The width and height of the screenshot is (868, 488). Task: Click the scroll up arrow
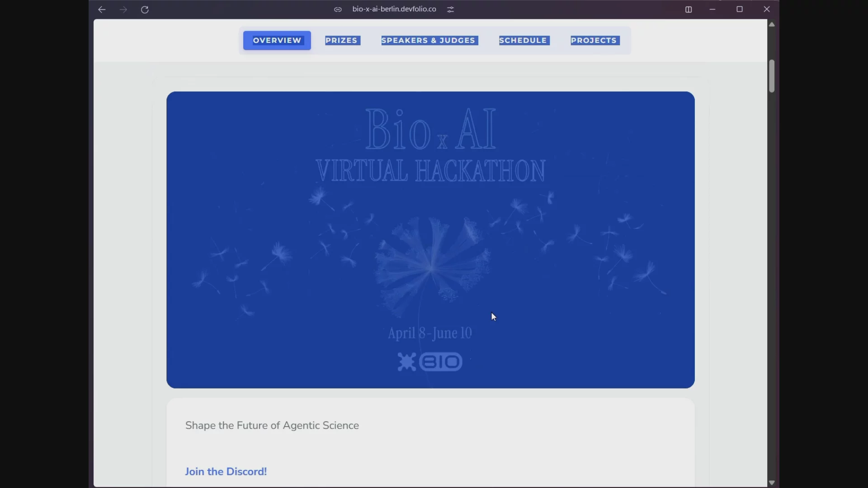772,24
